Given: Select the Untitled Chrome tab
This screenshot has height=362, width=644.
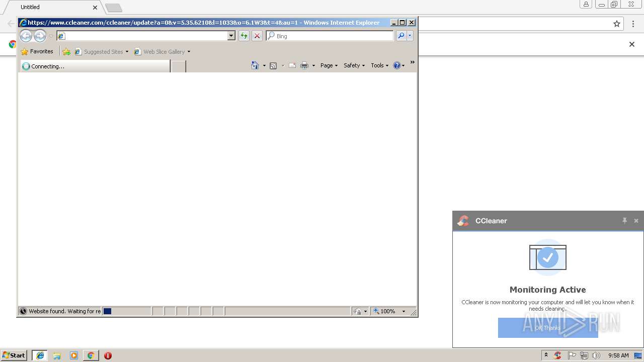Looking at the screenshot, I should point(53,7).
